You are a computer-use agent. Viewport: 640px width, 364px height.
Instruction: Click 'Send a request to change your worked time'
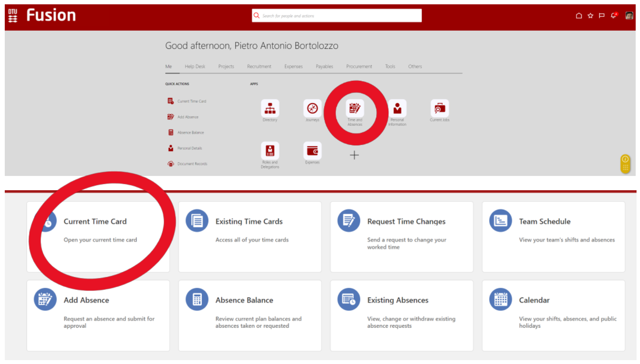pyautogui.click(x=406, y=243)
